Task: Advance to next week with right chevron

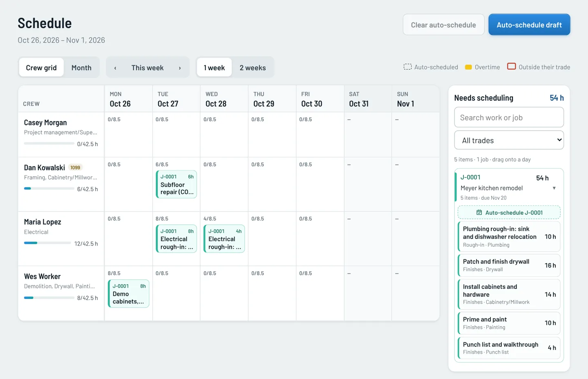Action: [x=180, y=68]
